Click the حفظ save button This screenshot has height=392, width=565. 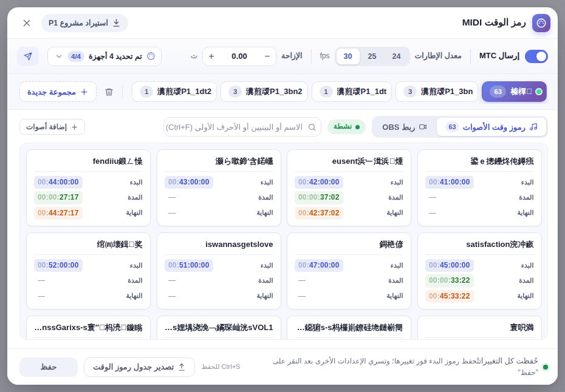pyautogui.click(x=49, y=367)
